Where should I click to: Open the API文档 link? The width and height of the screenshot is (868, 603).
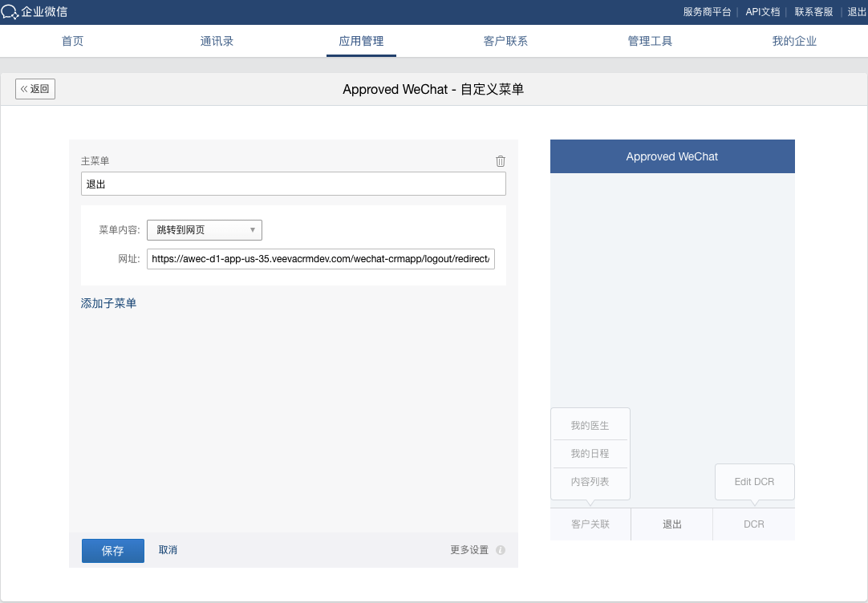762,12
